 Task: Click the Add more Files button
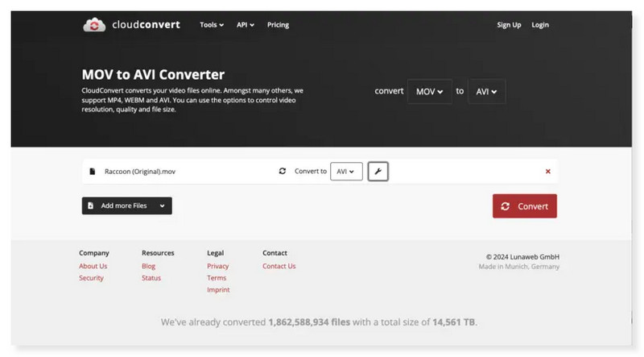(x=127, y=205)
